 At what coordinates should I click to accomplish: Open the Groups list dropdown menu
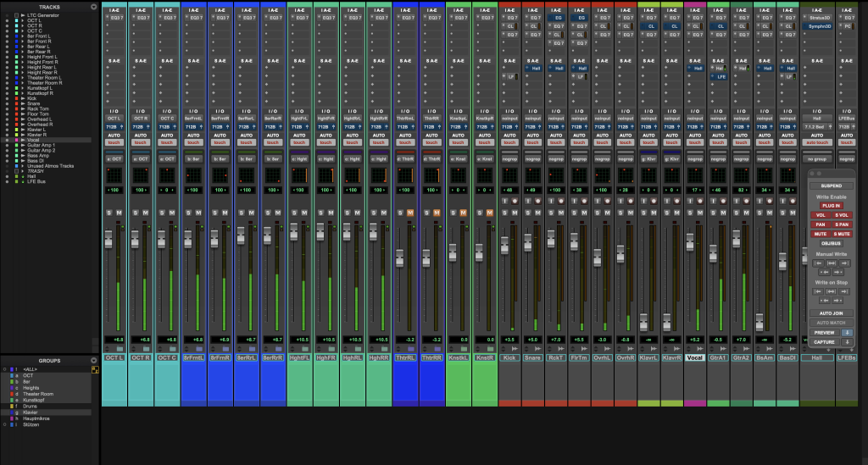[93, 360]
